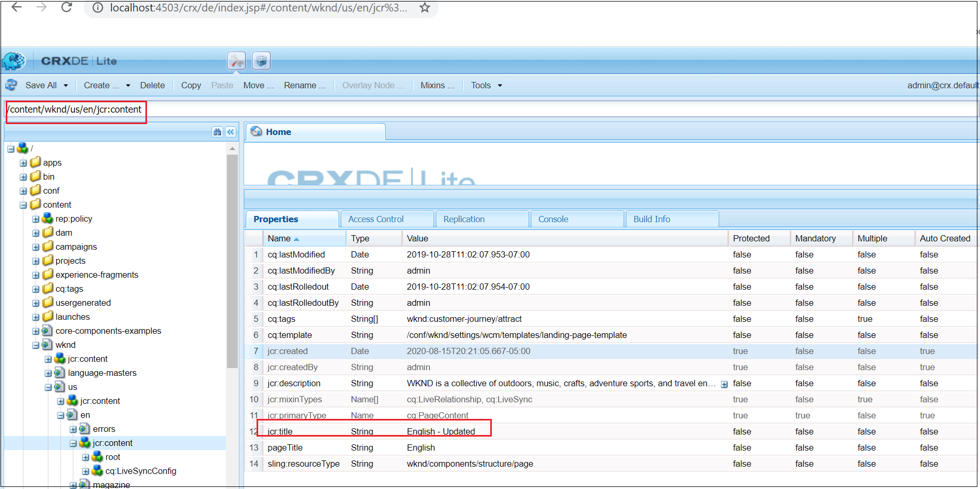980x489 pixels.
Task: Click the rep:policy node icon
Action: [48, 219]
